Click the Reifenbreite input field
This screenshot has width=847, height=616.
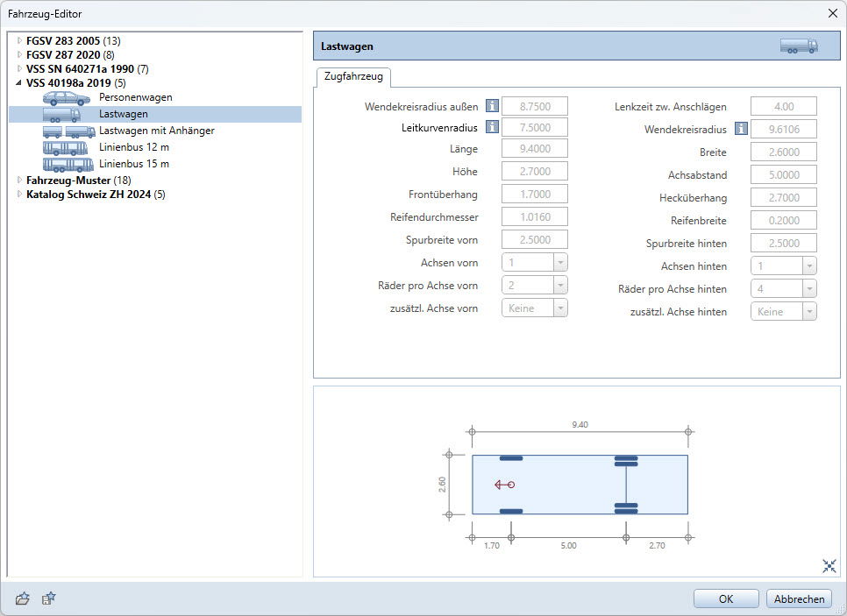783,220
